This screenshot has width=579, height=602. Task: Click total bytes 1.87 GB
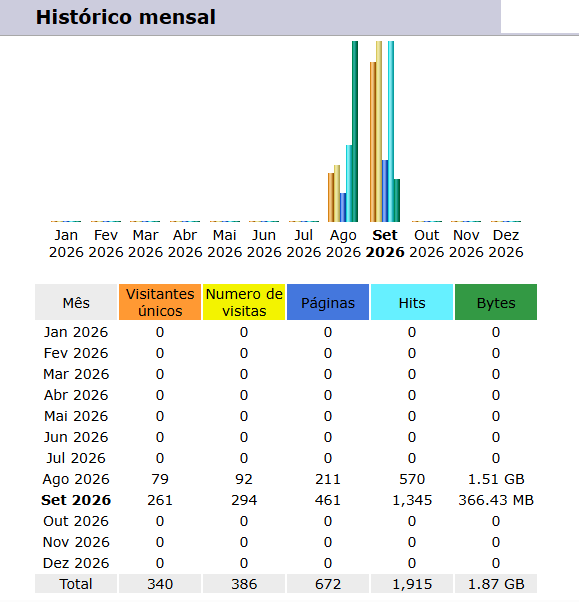tap(496, 584)
